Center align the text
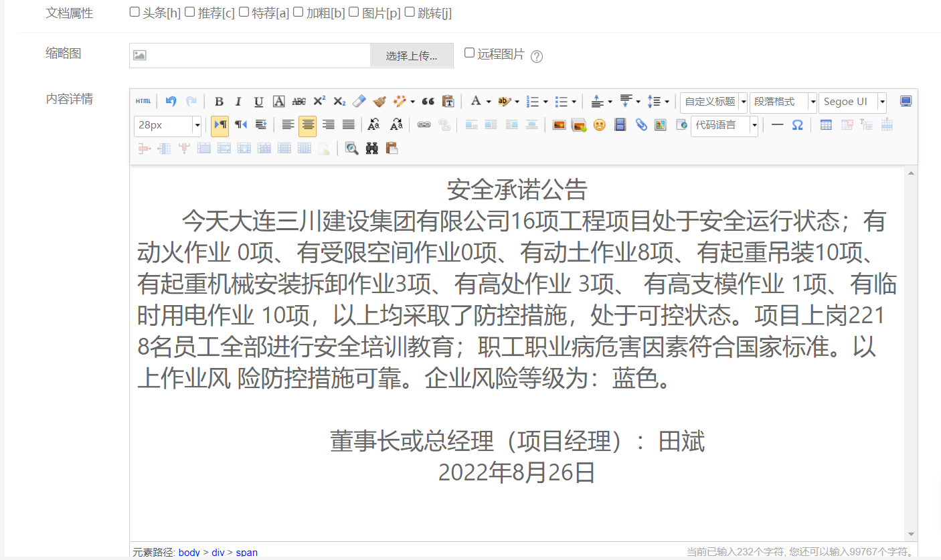The width and height of the screenshot is (941, 560). click(x=308, y=124)
